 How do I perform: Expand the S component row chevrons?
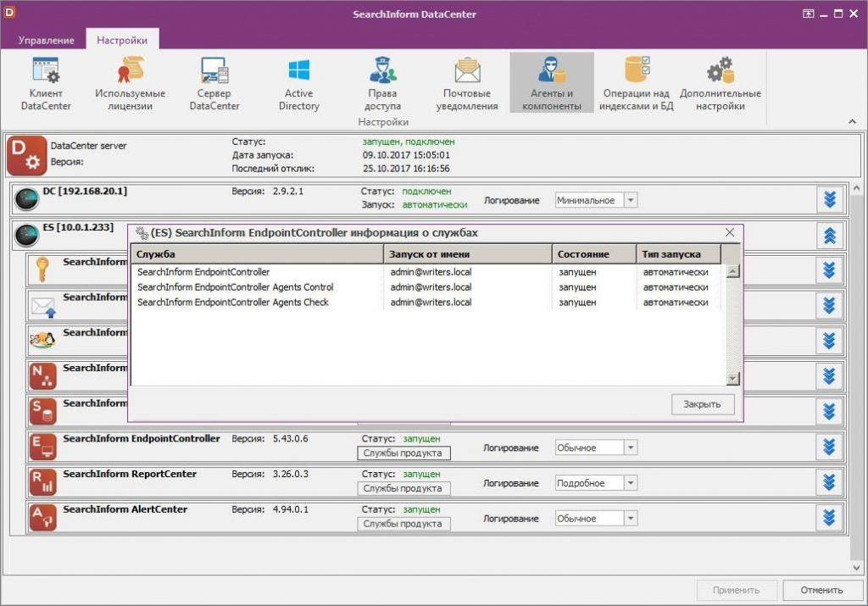(829, 412)
